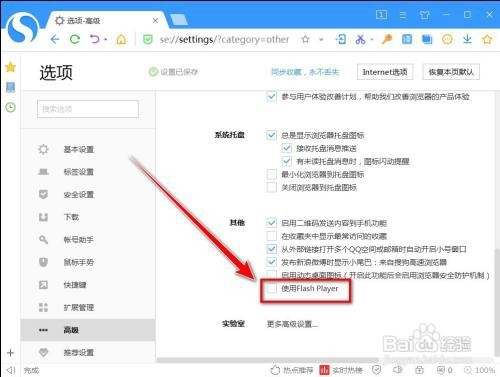The image size is (500, 377).
Task: Open 帐号助手 settings category
Action: coord(88,240)
